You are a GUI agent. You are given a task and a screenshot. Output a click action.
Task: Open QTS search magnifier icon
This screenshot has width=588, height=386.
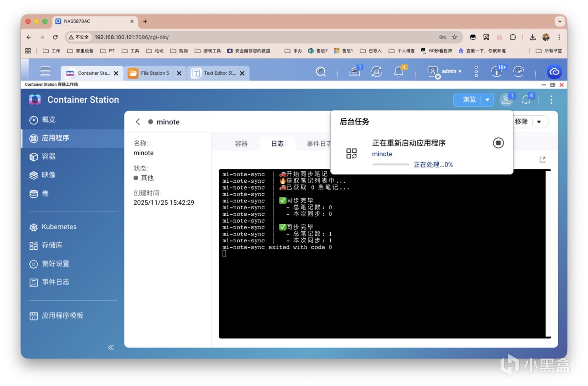point(321,72)
